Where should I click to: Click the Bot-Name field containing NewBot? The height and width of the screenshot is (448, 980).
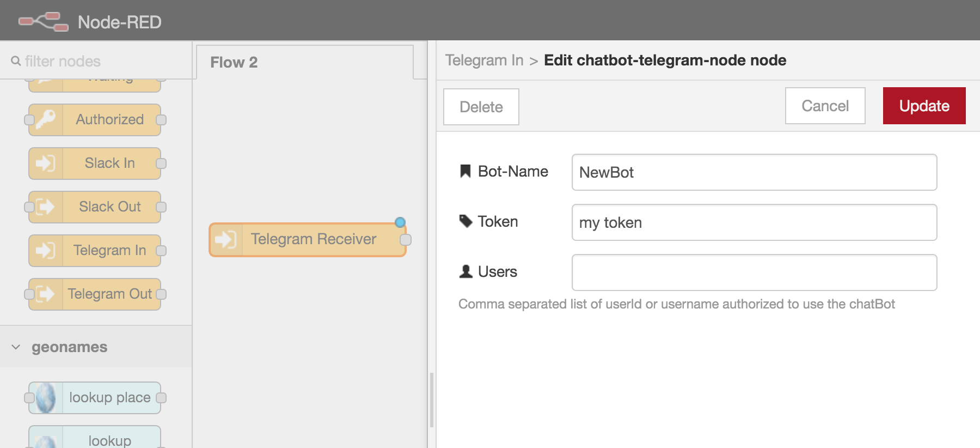coord(755,172)
